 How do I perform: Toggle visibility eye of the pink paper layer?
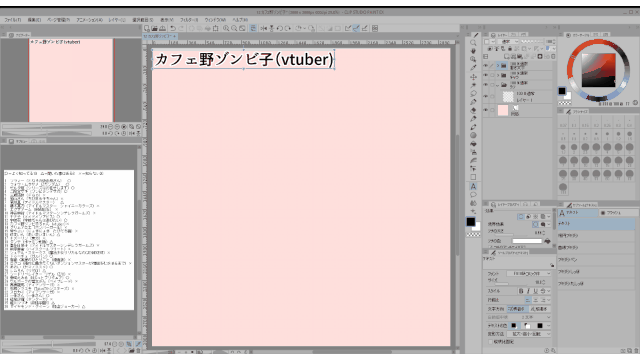(x=486, y=110)
